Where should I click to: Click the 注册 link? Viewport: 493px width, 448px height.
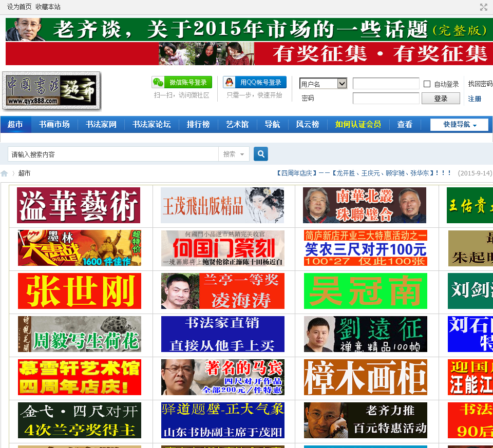474,99
